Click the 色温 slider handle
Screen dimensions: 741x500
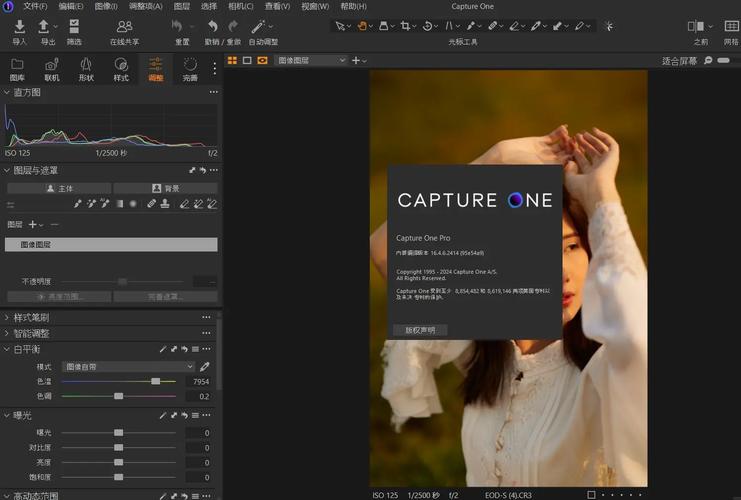[x=155, y=381]
